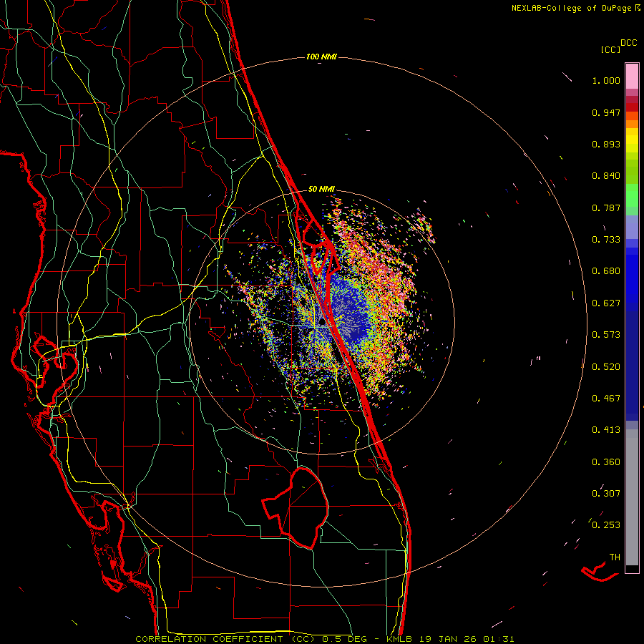Click the 0.253 legend value

coord(606,525)
